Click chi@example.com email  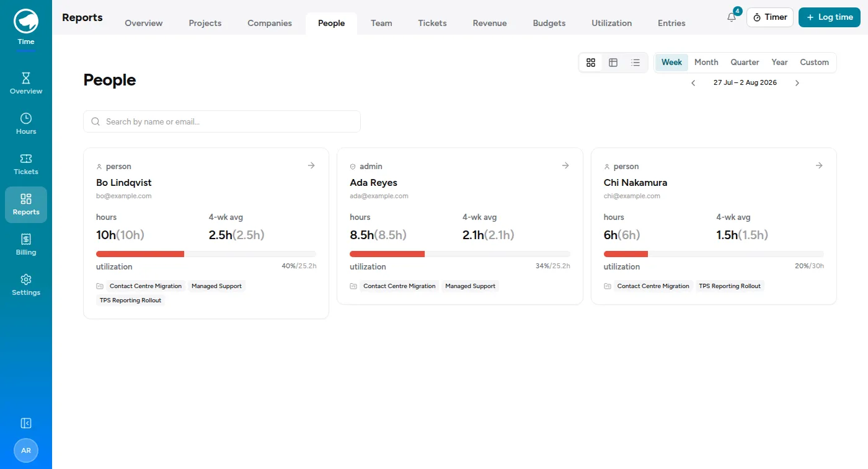tap(632, 196)
